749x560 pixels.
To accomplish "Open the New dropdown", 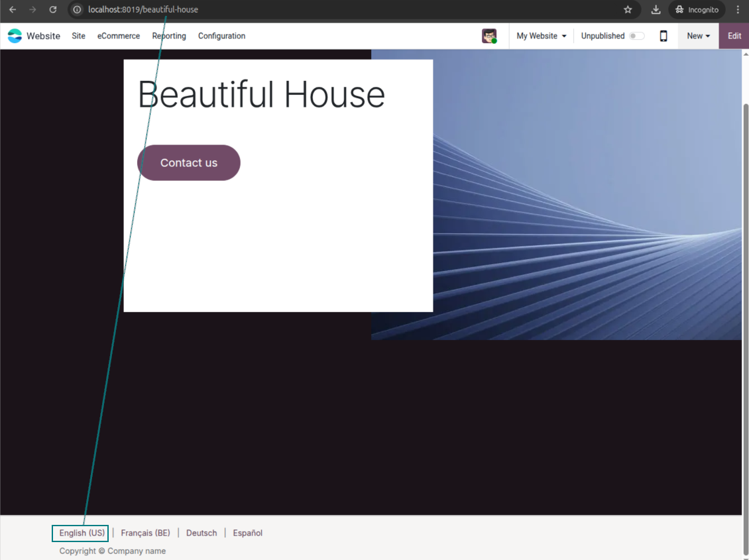I will [x=698, y=36].
